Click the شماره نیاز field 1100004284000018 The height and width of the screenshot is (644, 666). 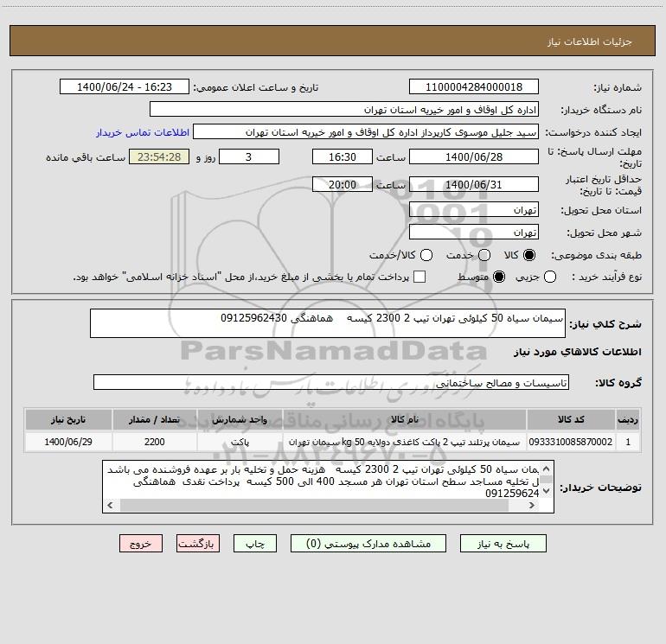pyautogui.click(x=474, y=87)
